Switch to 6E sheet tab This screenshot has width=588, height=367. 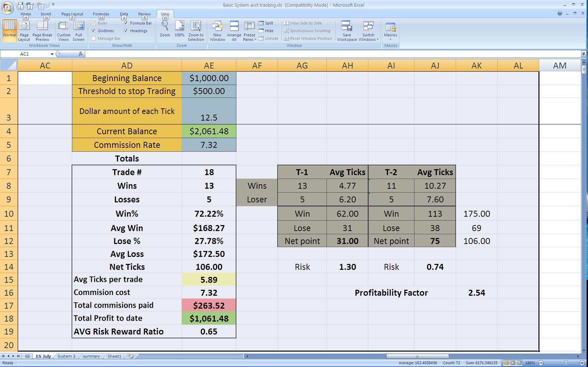pyautogui.click(x=28, y=356)
